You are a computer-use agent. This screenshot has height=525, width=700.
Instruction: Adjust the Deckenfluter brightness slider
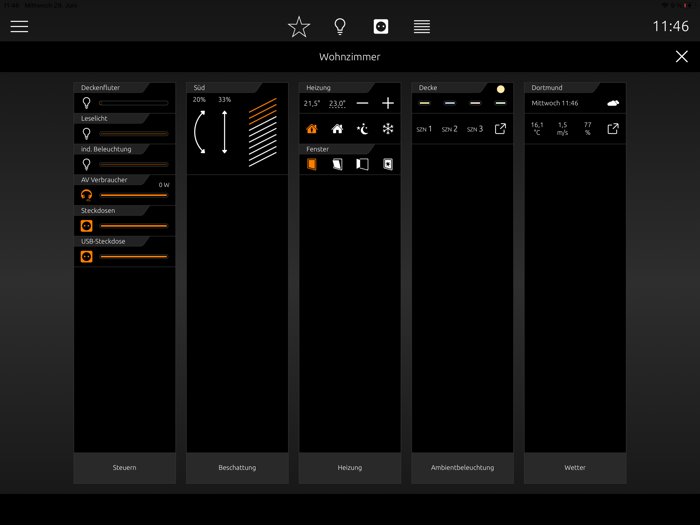pos(133,103)
